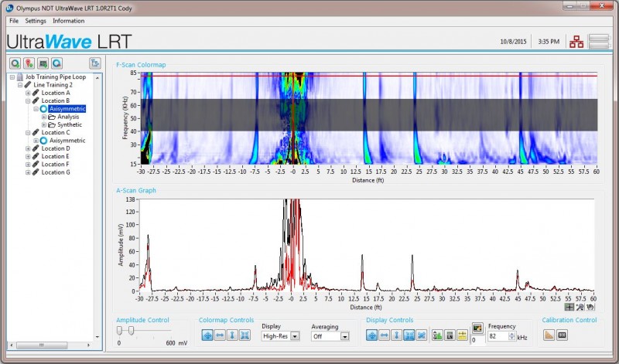
Task: Open the Information menu
Action: 69,21
